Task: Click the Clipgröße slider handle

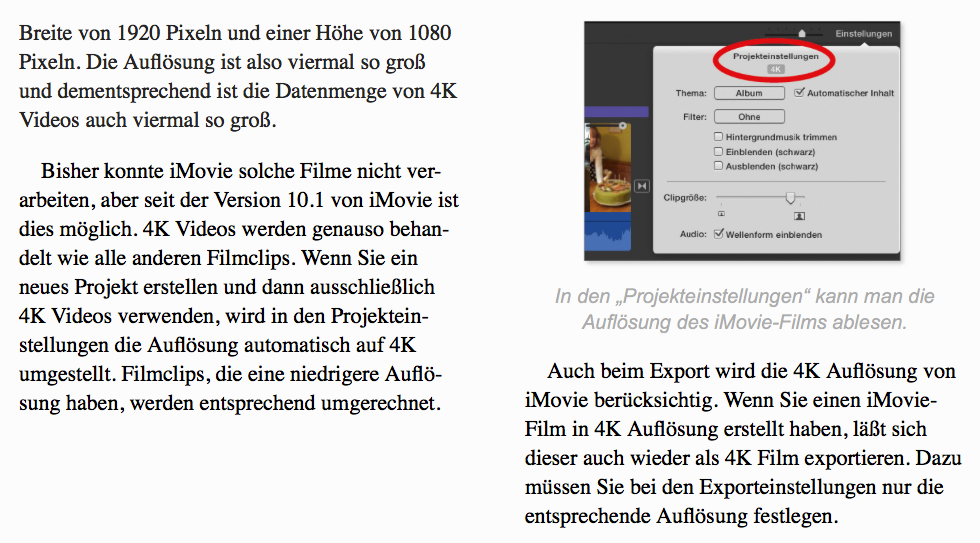Action: coord(790,198)
